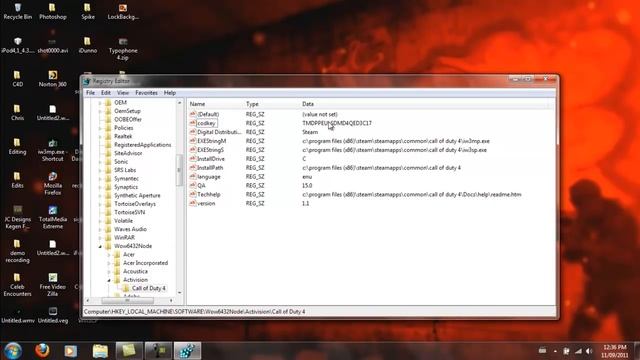Select the QA value
Screen dimensions: 640x360
(x=201, y=185)
